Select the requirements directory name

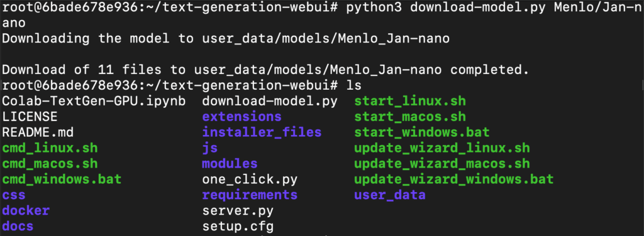pyautogui.click(x=250, y=195)
